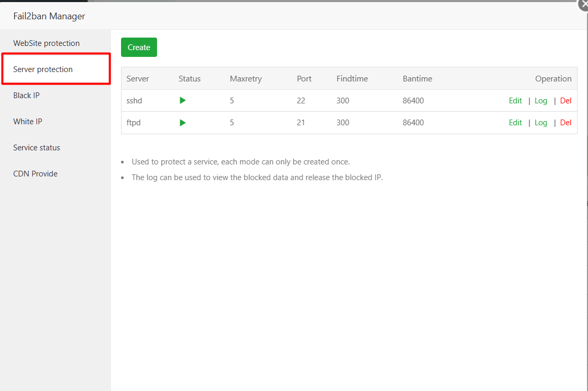
Task: Open the Black IP page
Action: pos(26,95)
